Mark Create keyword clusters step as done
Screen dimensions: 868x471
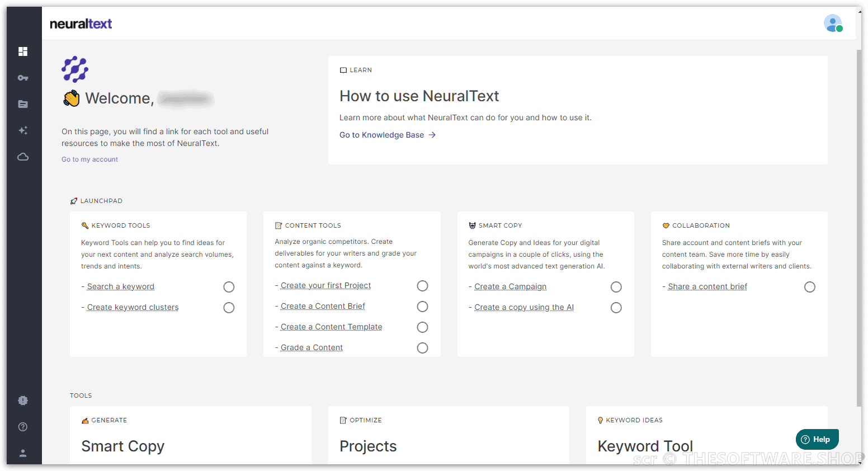pyautogui.click(x=229, y=308)
